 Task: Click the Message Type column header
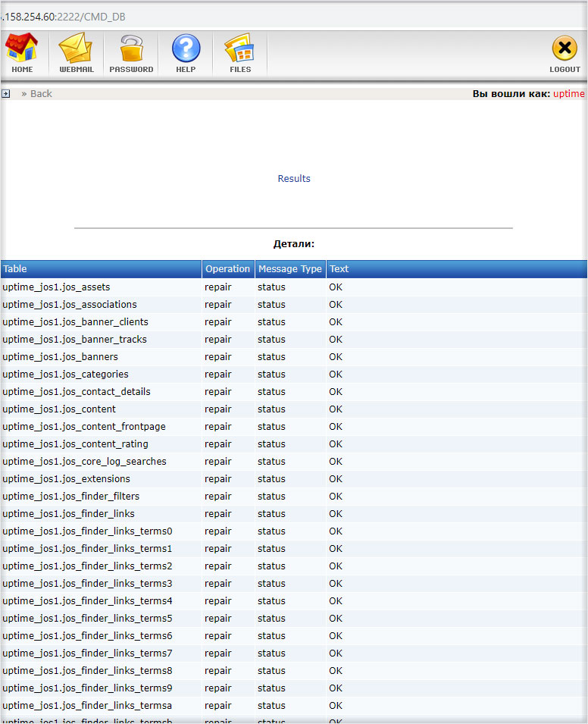pyautogui.click(x=290, y=268)
